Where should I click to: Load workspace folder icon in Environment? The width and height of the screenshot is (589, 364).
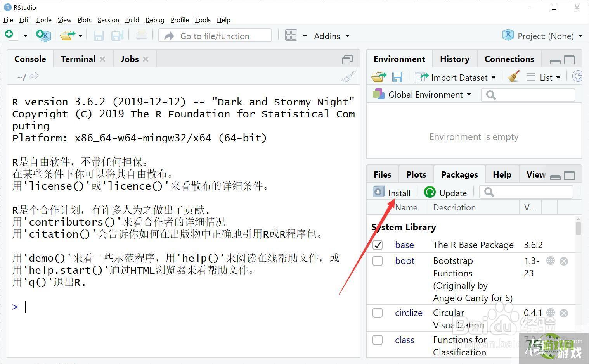(x=379, y=77)
